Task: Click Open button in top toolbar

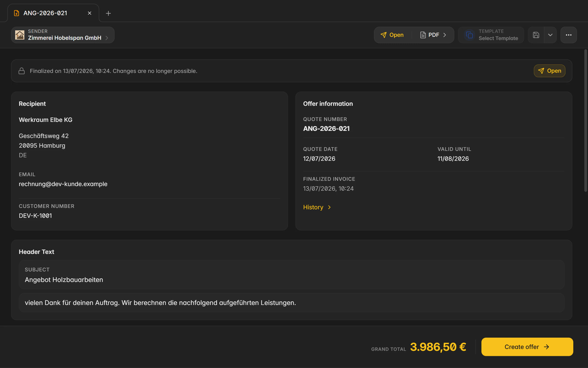Action: tap(392, 35)
